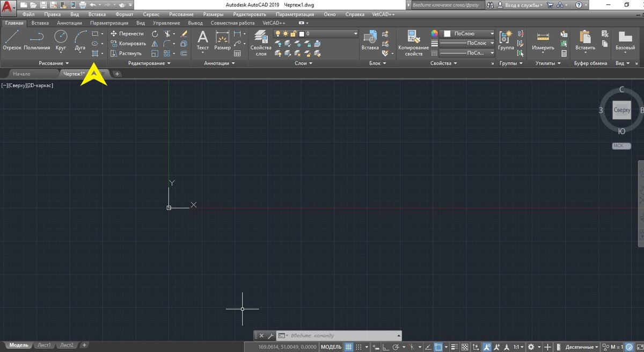Expand the Свойства panel
The image size is (644, 352).
(x=444, y=63)
